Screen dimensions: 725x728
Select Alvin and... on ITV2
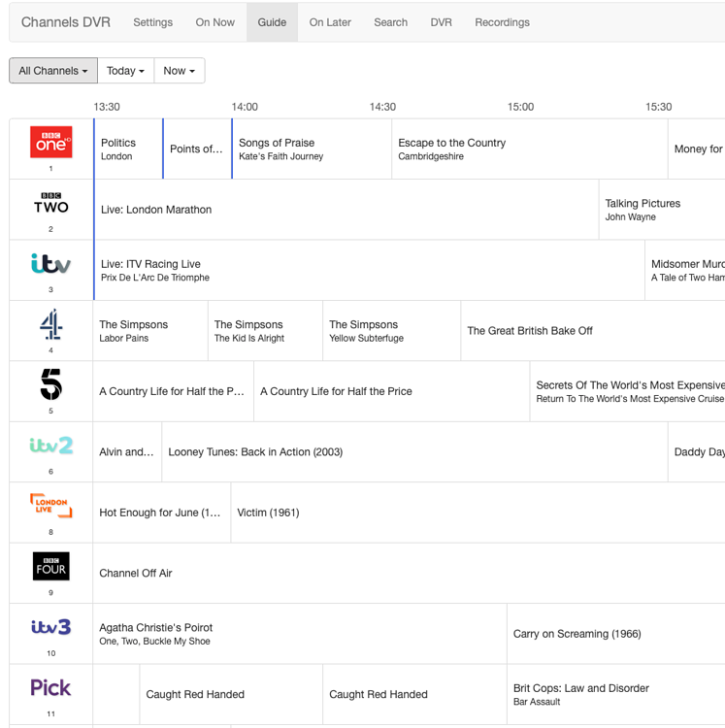[x=127, y=451]
